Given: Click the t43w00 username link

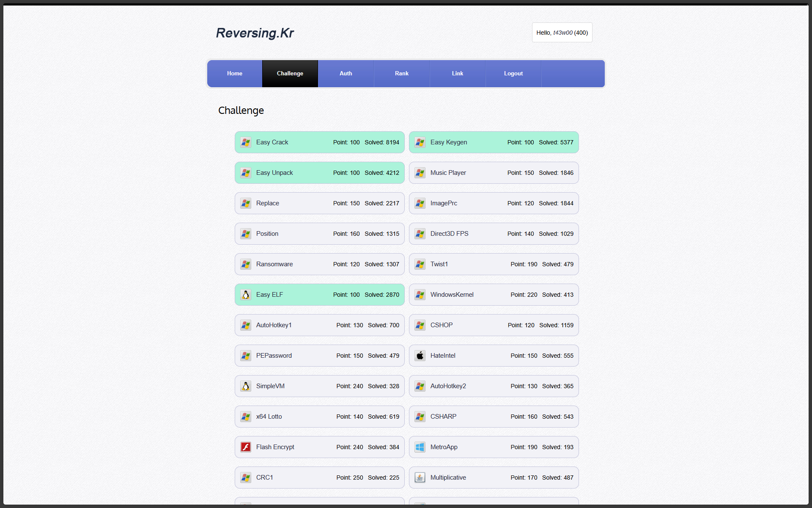Looking at the screenshot, I should coord(563,33).
